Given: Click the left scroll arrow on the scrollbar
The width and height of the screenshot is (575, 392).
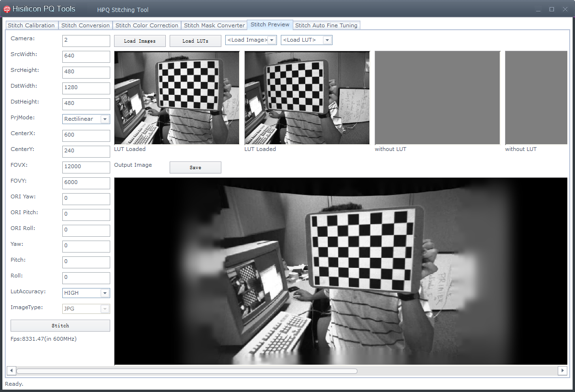Looking at the screenshot, I should 11,370.
